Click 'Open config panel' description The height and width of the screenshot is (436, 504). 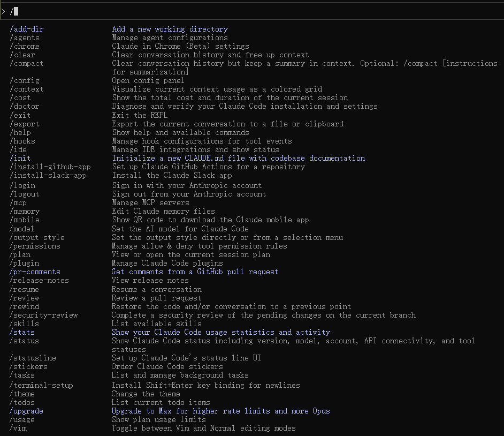click(148, 80)
